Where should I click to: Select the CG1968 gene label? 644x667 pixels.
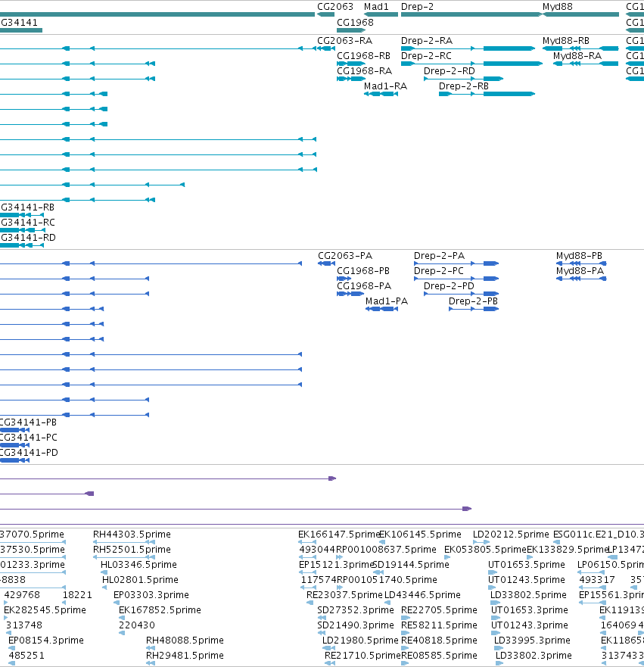(355, 23)
